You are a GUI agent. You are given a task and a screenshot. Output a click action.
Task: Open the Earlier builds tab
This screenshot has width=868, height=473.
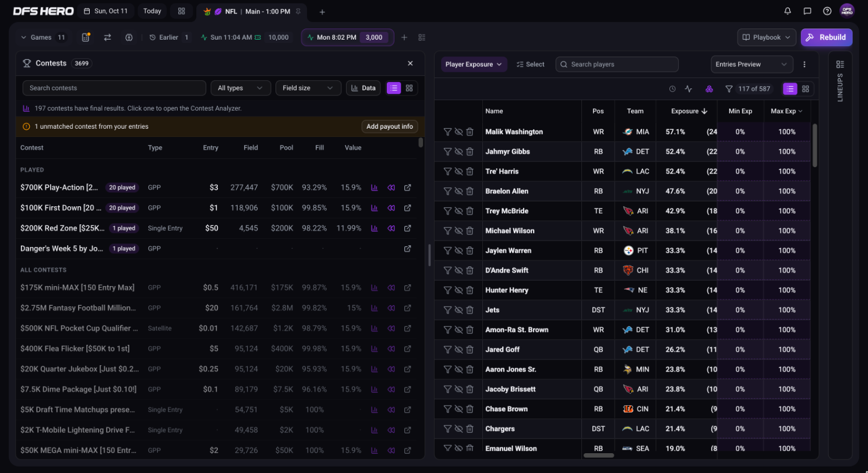click(x=170, y=37)
